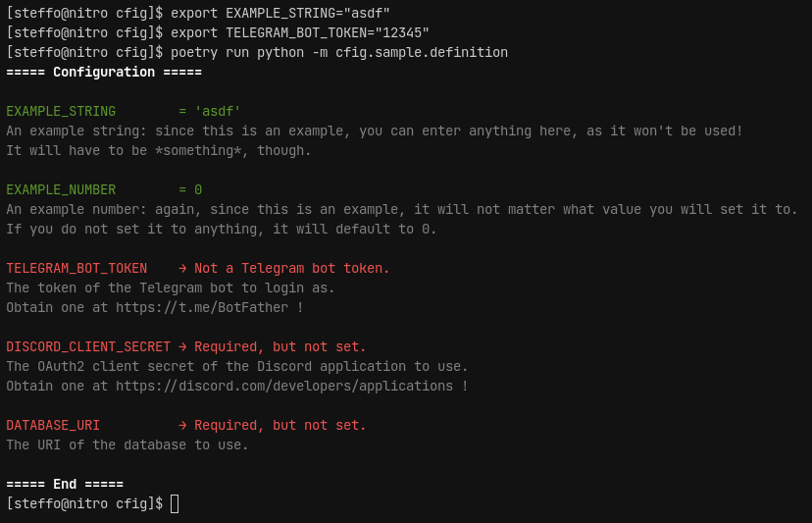Click the "[steffo@nitro cfig]$" prompt on the last line
The image size is (812, 523).
pos(84,504)
